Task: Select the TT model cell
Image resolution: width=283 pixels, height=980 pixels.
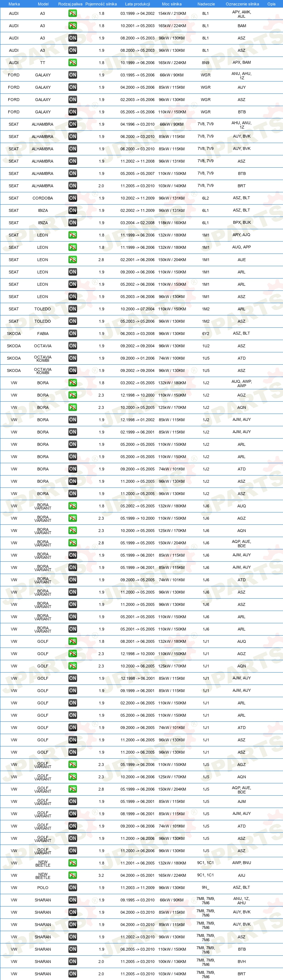Action: [43, 63]
